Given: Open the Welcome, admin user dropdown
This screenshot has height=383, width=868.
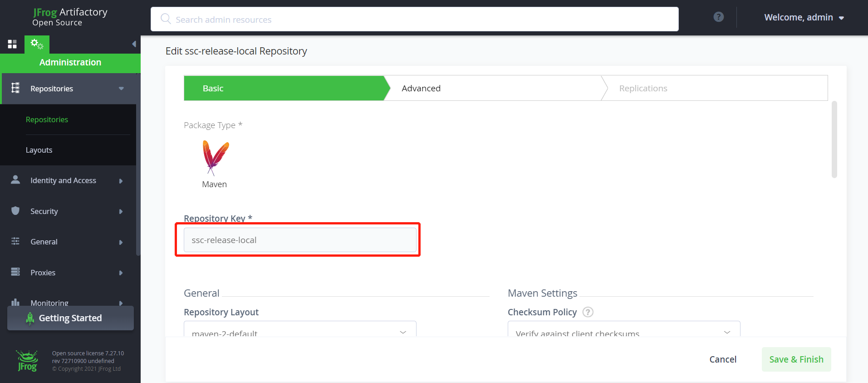Looking at the screenshot, I should point(804,18).
